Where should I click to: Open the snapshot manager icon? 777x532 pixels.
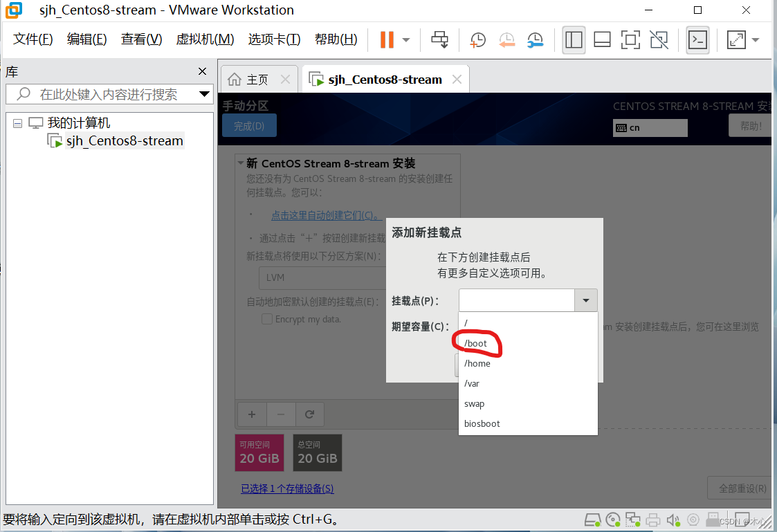pos(535,40)
